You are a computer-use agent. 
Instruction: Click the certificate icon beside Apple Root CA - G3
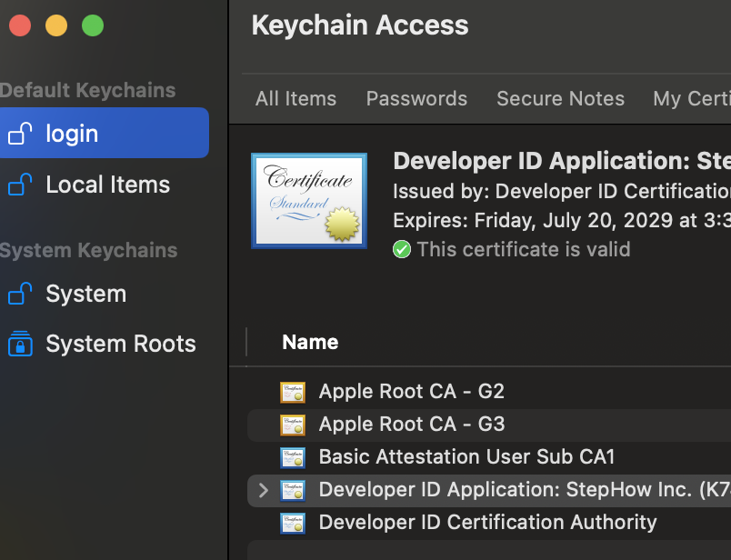[293, 424]
